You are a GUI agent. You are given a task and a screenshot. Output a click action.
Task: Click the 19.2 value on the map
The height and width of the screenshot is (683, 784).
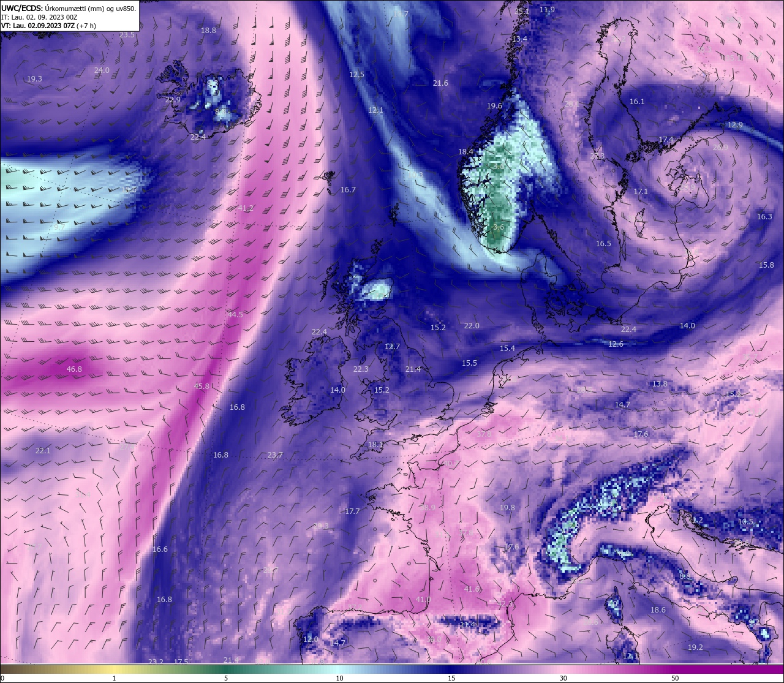(695, 647)
